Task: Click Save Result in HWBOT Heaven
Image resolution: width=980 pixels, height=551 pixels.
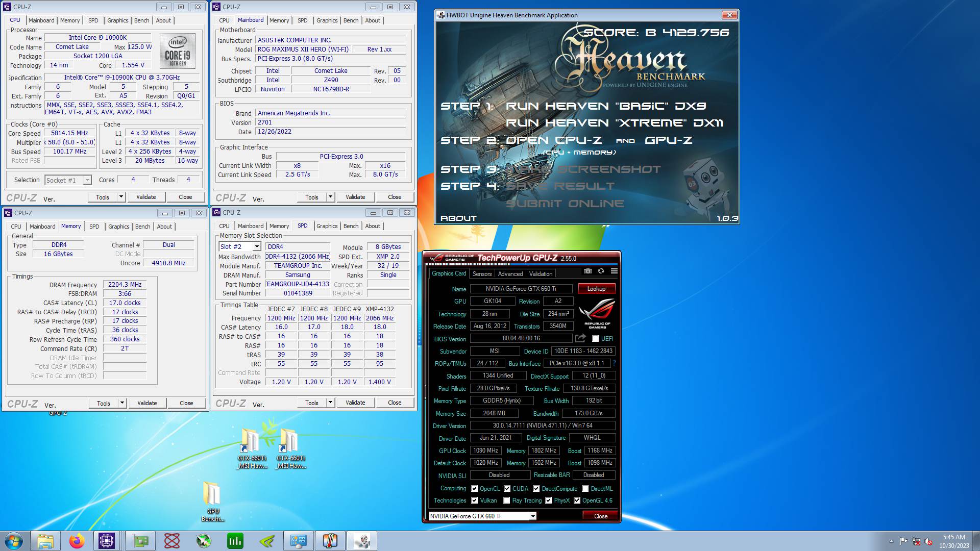Action: point(560,186)
